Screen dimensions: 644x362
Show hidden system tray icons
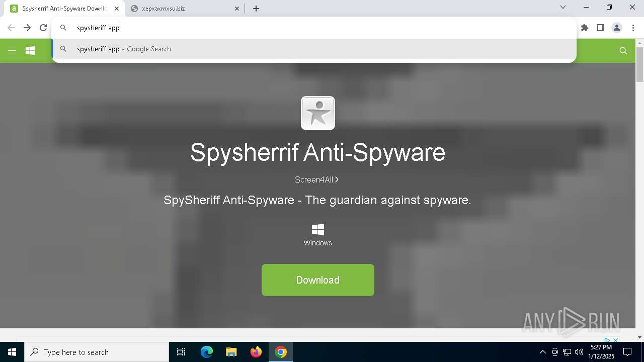tap(542, 352)
